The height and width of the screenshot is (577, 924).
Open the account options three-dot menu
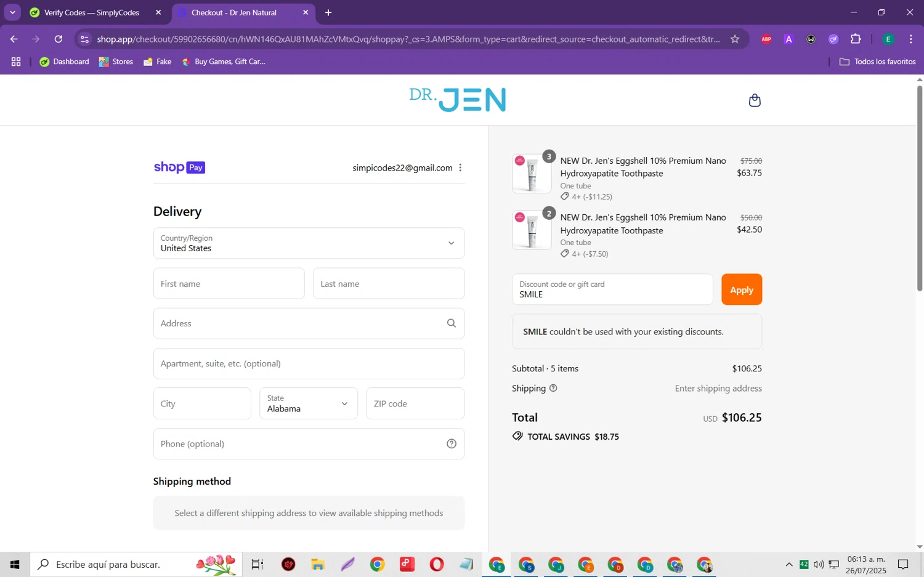pyautogui.click(x=460, y=167)
